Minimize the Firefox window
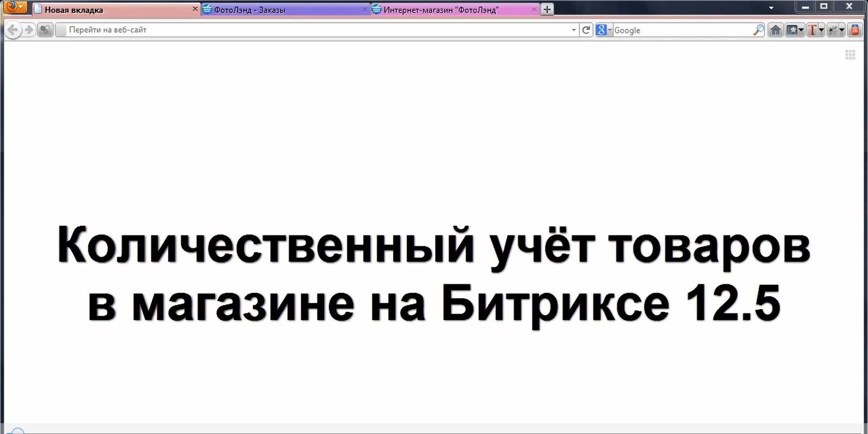This screenshot has width=868, height=434. point(806,7)
